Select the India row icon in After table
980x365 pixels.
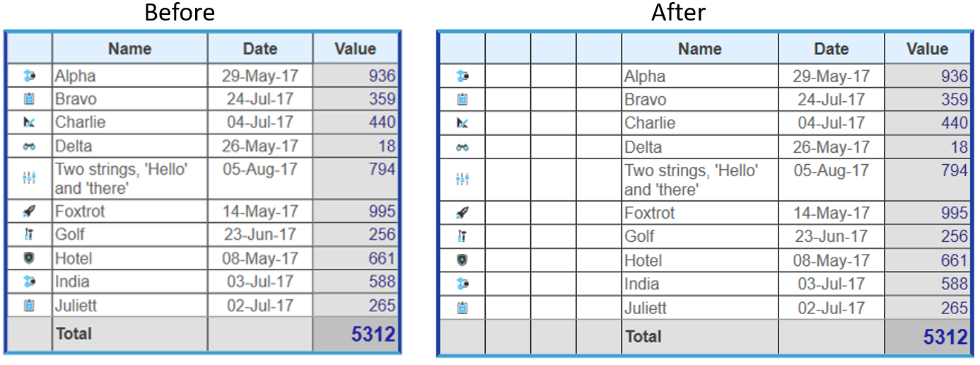462,284
